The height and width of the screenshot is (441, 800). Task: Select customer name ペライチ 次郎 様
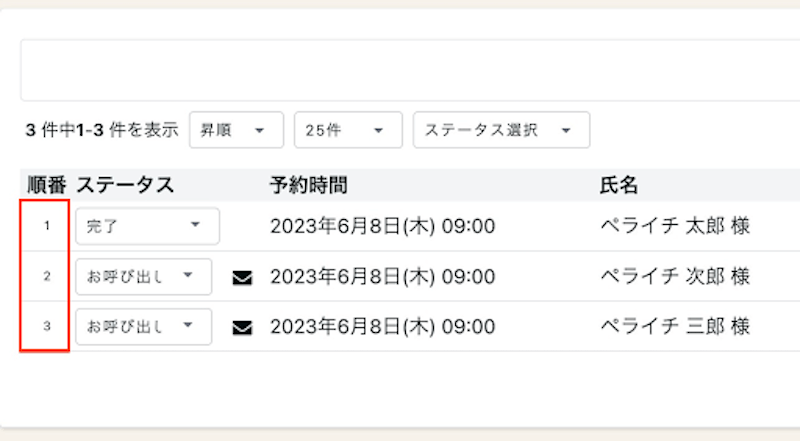pyautogui.click(x=675, y=277)
